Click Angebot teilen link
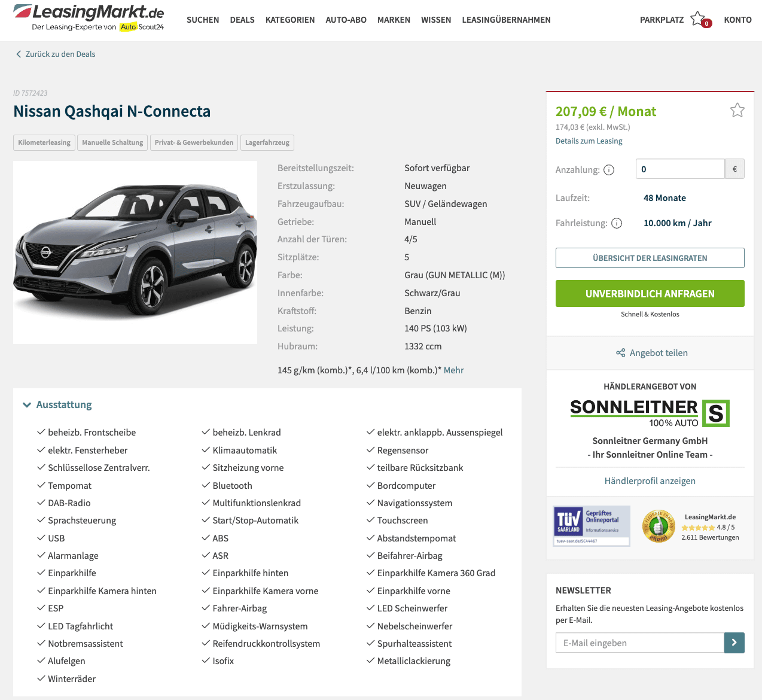The width and height of the screenshot is (762, 700). [659, 353]
